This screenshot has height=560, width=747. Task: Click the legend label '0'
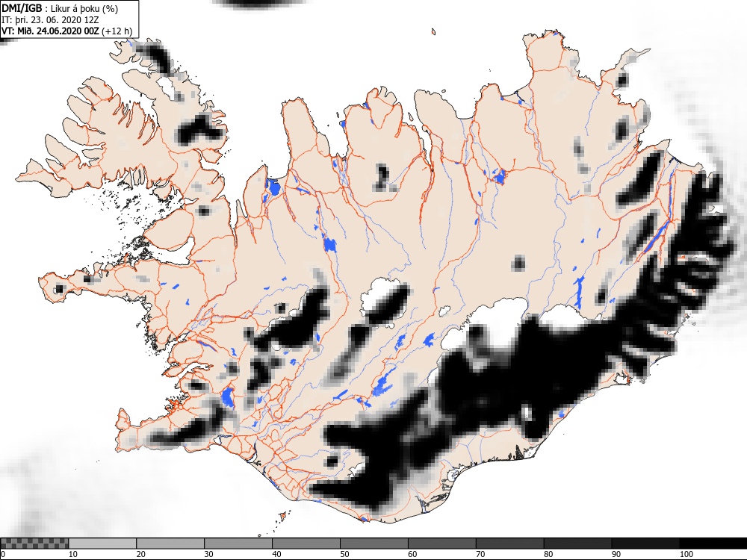point(3,554)
